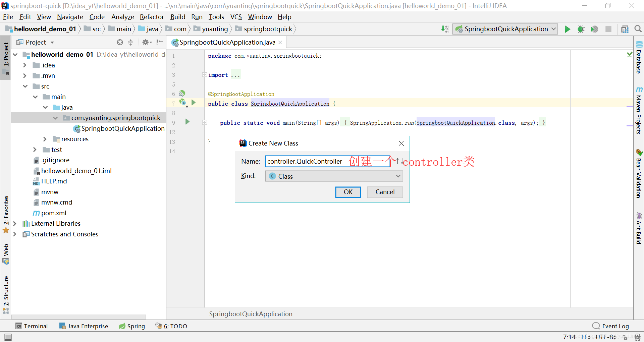The image size is (644, 342).
Task: Expand the test folder
Action: pyautogui.click(x=35, y=150)
